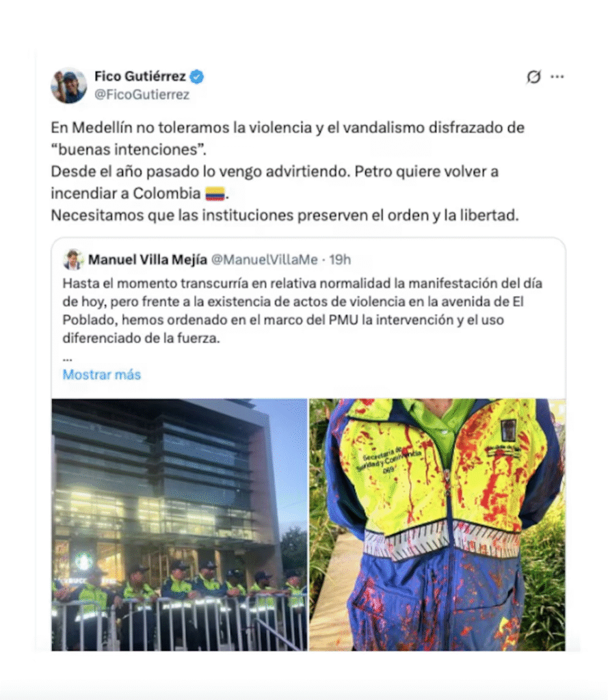Click the blue verified badge icon
Viewport: 608px width, 700px height.
tap(196, 77)
